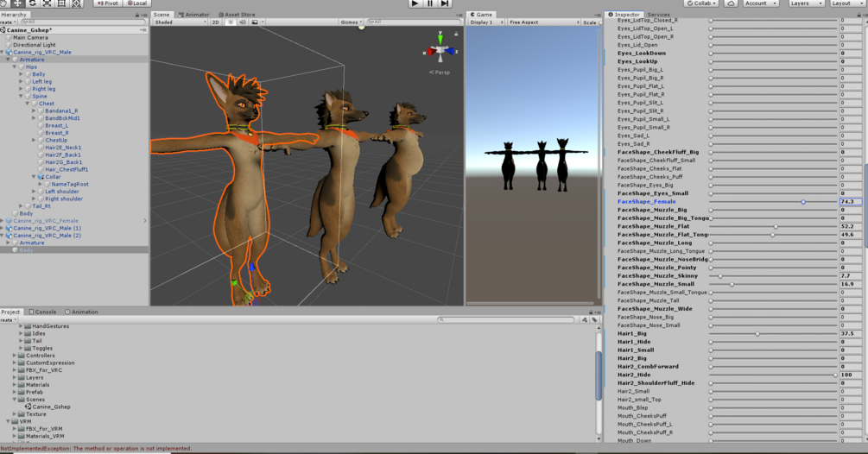
Task: Select the Move tool in the toolbar
Action: click(x=17, y=3)
